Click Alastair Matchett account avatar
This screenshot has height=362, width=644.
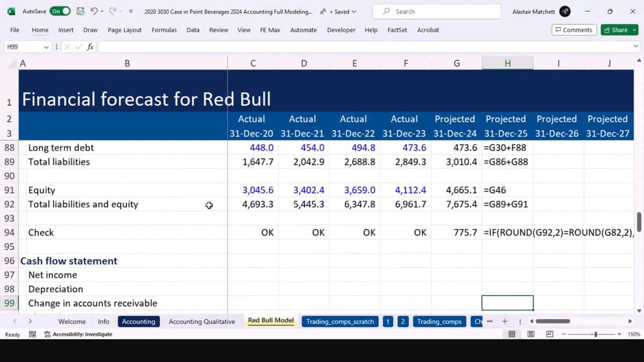click(565, 11)
